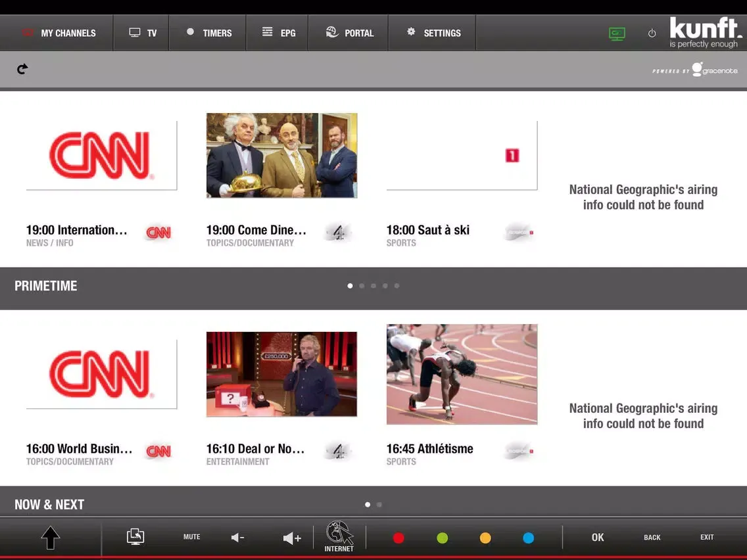This screenshot has width=747, height=560.
Task: Select 16:10 Deal or No… title
Action: click(x=255, y=448)
